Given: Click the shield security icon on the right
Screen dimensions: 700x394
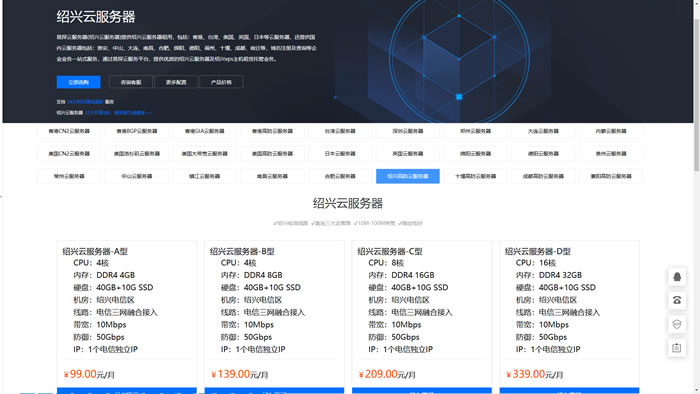Looking at the screenshot, I should [677, 324].
